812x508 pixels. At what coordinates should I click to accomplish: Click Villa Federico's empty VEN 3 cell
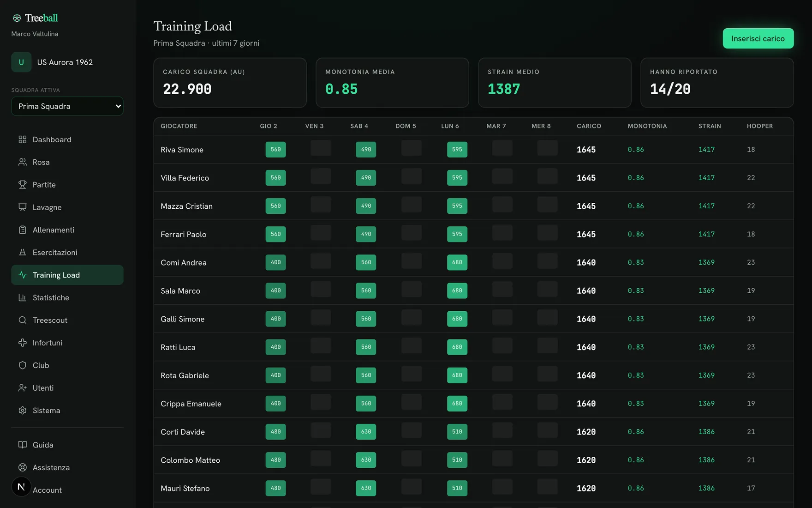321,177
